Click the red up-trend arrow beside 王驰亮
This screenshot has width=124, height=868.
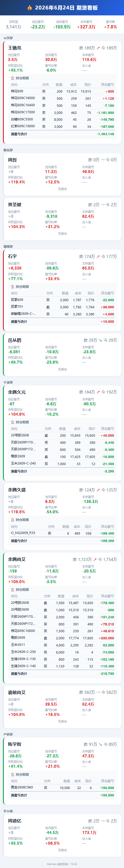pos(98,48)
